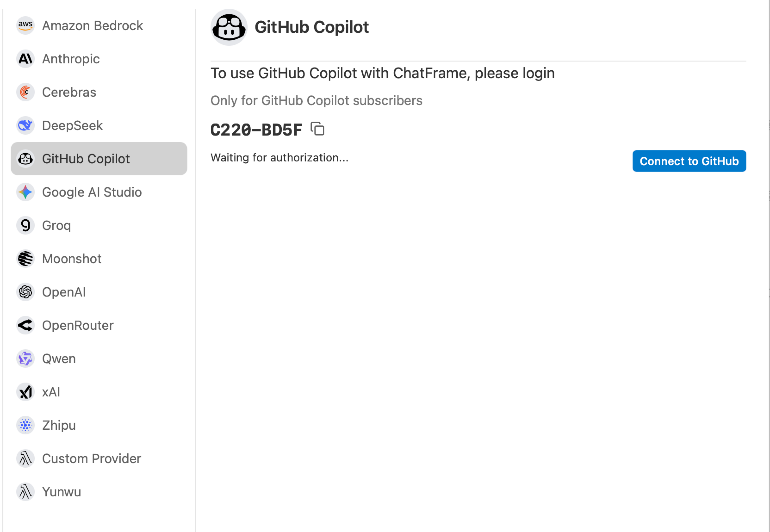Click the OpenAI logo icon

click(25, 292)
